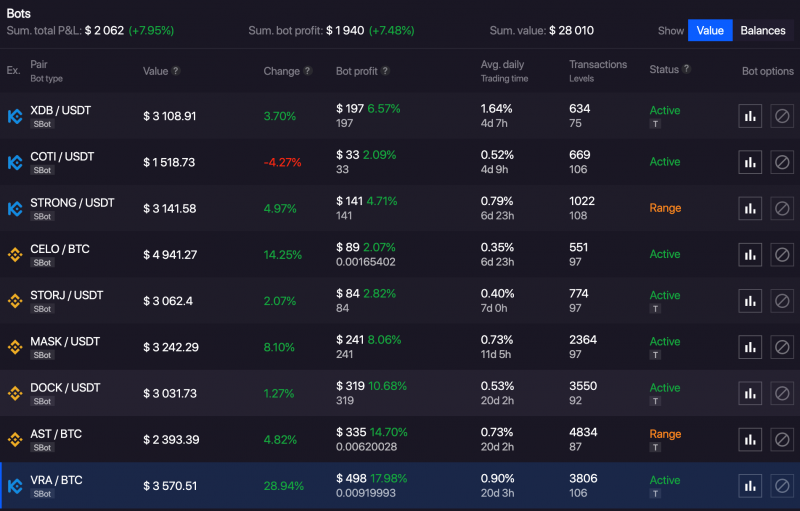This screenshot has height=511, width=800.
Task: Switch display to Balances view
Action: coord(763,30)
